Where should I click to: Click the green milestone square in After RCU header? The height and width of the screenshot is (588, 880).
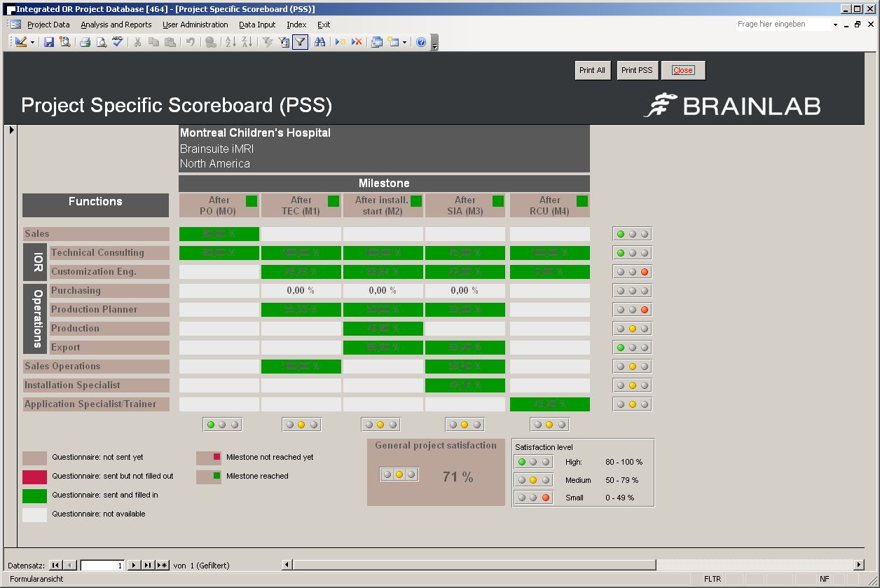click(582, 201)
